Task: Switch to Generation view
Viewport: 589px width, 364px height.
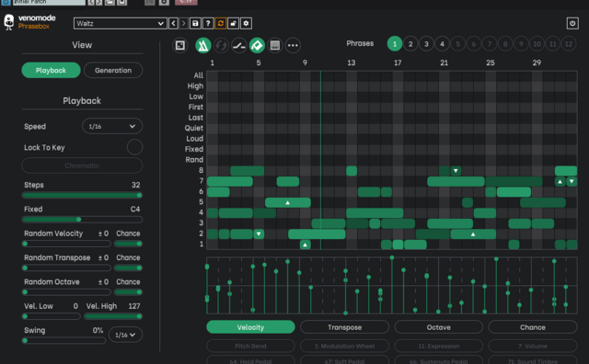Action: (113, 70)
